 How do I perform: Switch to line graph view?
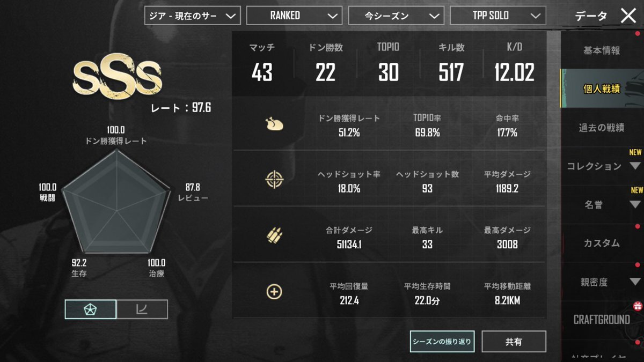click(142, 309)
